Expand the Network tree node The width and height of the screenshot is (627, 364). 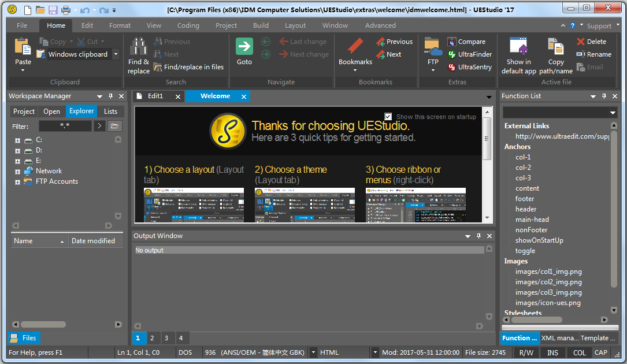17,172
